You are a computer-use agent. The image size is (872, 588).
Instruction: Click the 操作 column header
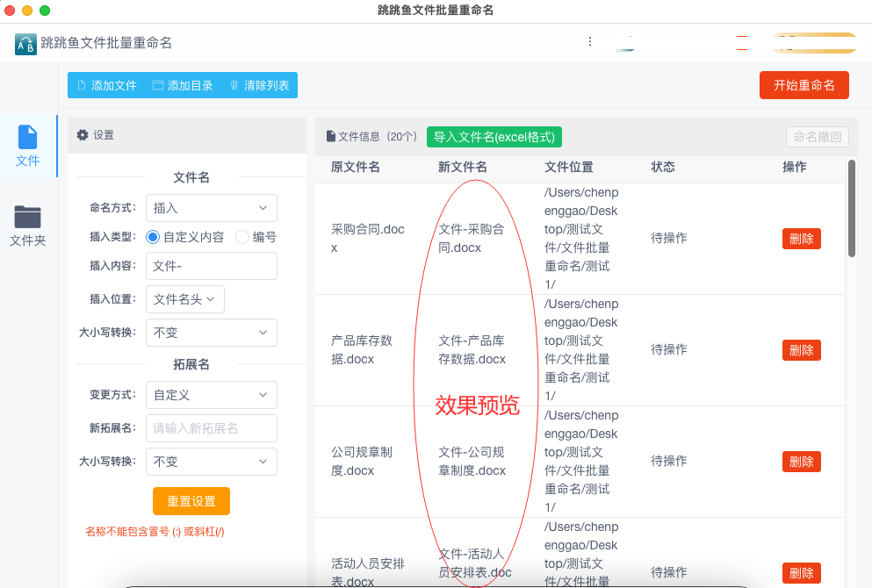(794, 168)
